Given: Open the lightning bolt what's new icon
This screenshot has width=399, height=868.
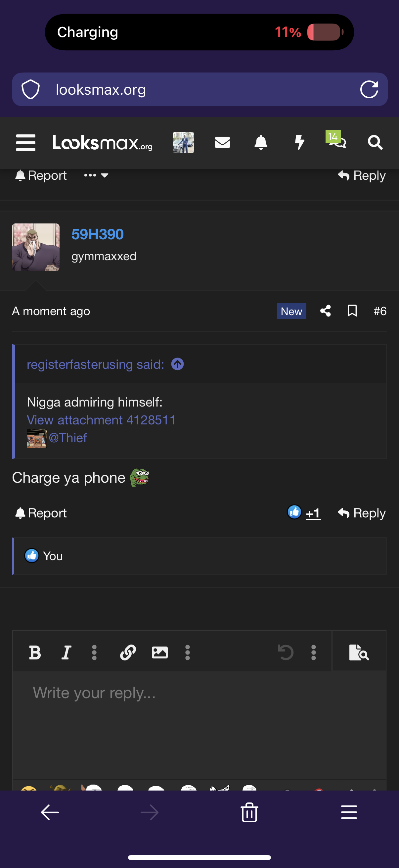Looking at the screenshot, I should 299,143.
